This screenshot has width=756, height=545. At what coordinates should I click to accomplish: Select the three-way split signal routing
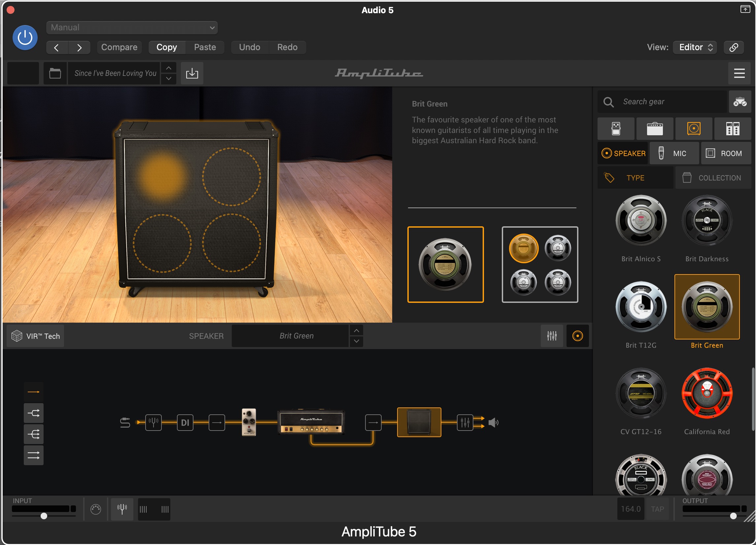(x=34, y=435)
